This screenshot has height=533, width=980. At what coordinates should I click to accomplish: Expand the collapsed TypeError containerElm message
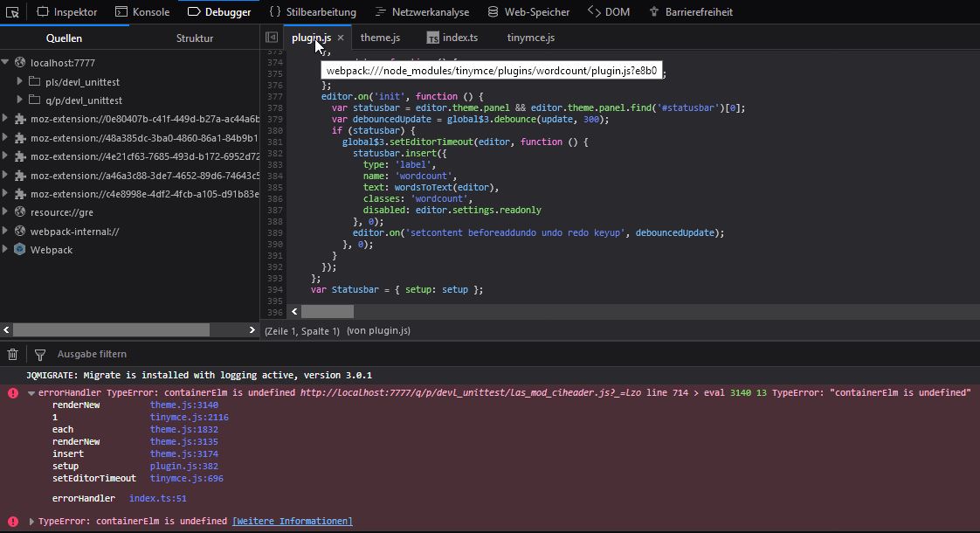(x=32, y=522)
